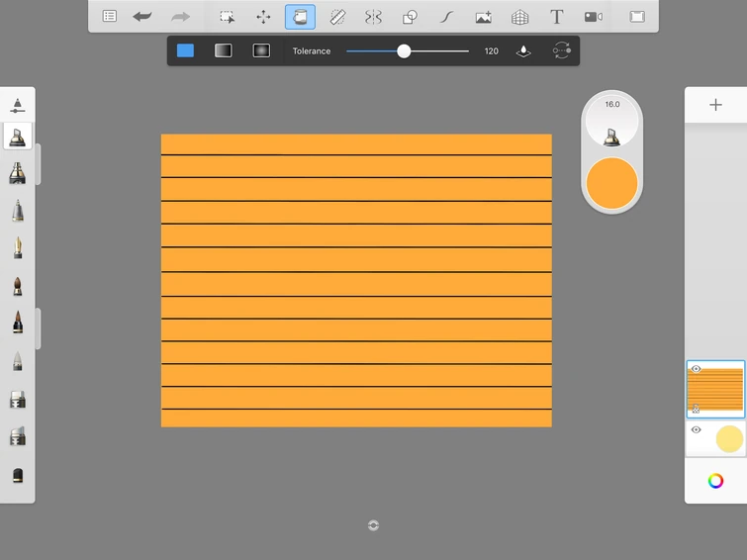Screen dimensions: 747x560
Task: Choose radial gradient fill mode
Action: [x=261, y=50]
